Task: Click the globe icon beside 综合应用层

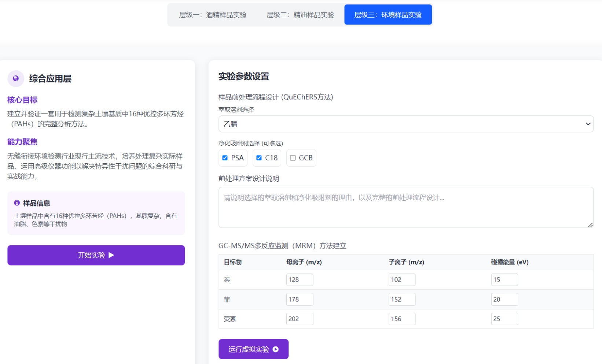Action: coord(16,78)
